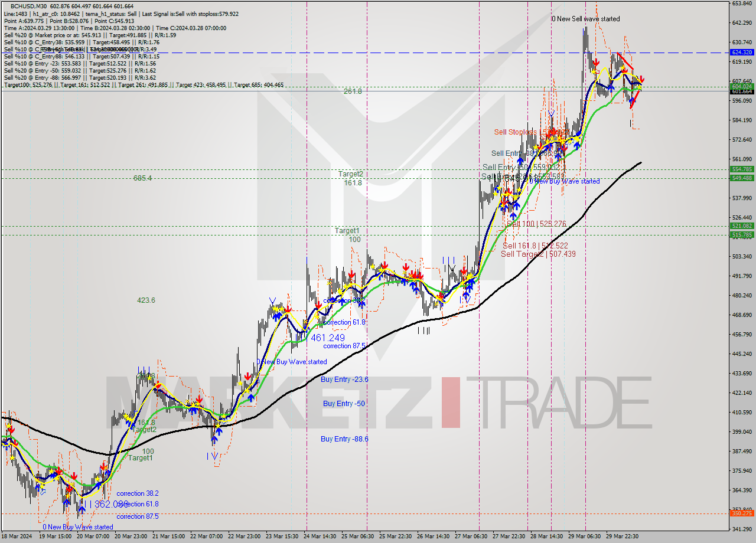Screen dimensions: 756x543
Task: Click the '423.6' level label
Action: (146, 300)
